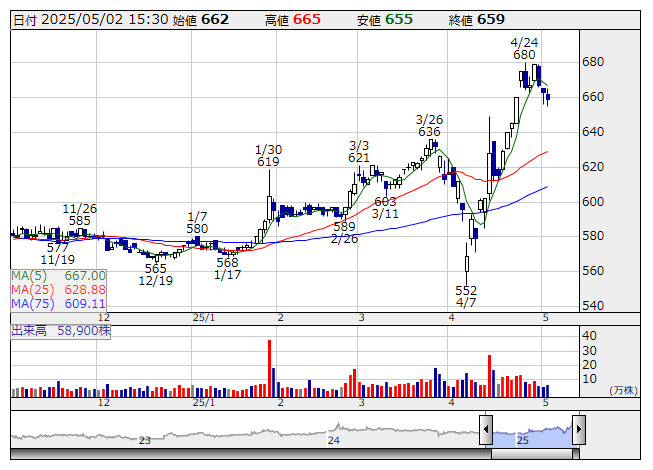
Task: Click the 出来高 58,900株 volume label
Action: click(x=61, y=331)
